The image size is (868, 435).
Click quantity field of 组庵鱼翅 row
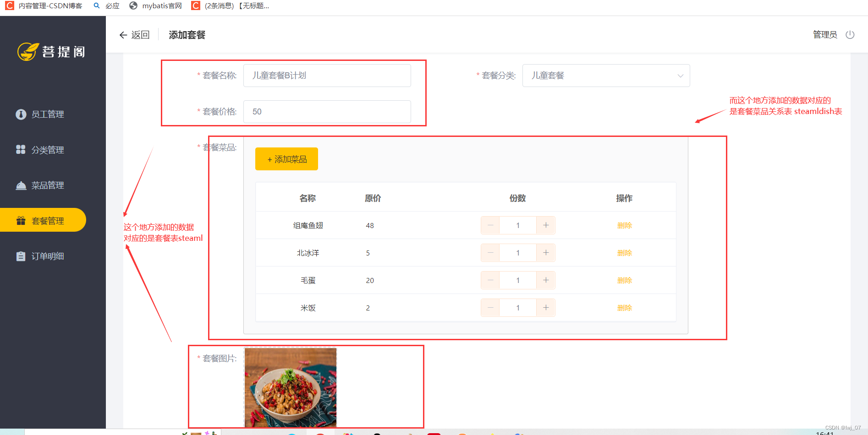pos(518,225)
